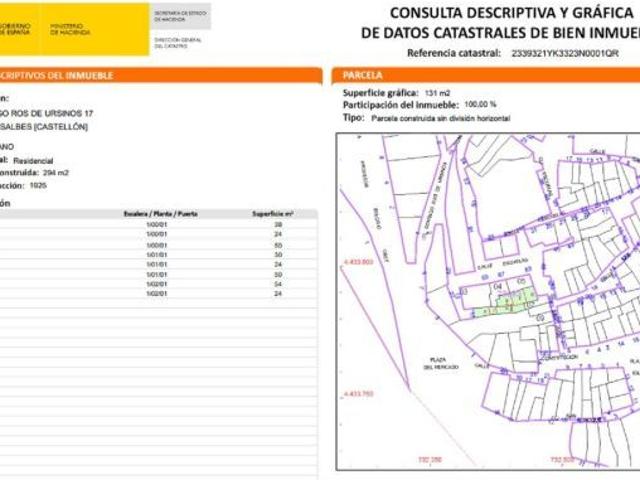This screenshot has height=480, width=640.
Task: Click the Superficie m² column header
Action: click(272, 214)
